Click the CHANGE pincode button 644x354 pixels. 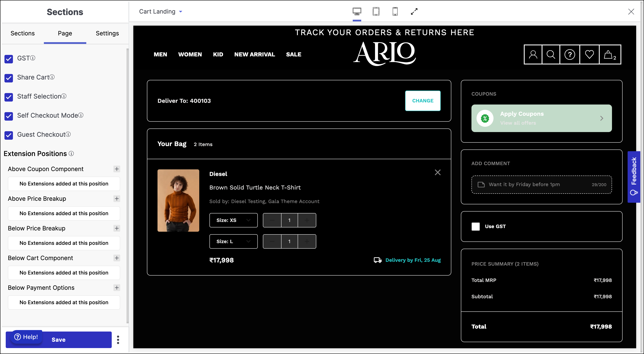[x=422, y=101]
